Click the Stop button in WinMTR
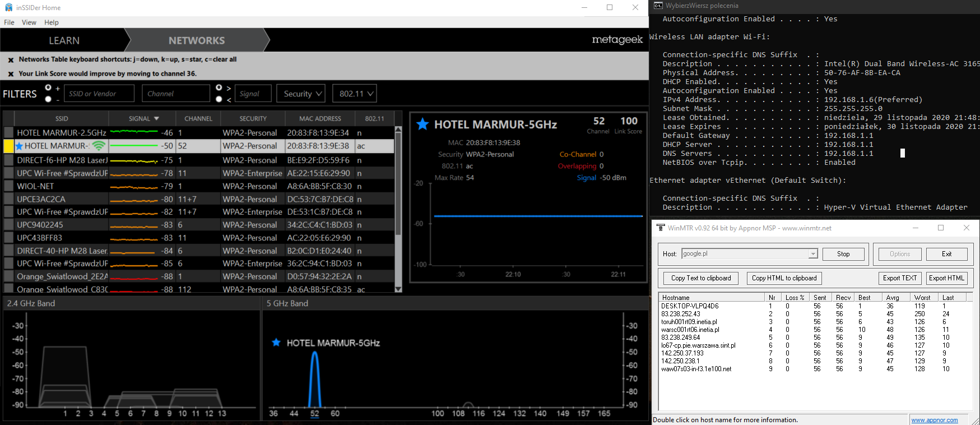980x425 pixels. pyautogui.click(x=843, y=254)
